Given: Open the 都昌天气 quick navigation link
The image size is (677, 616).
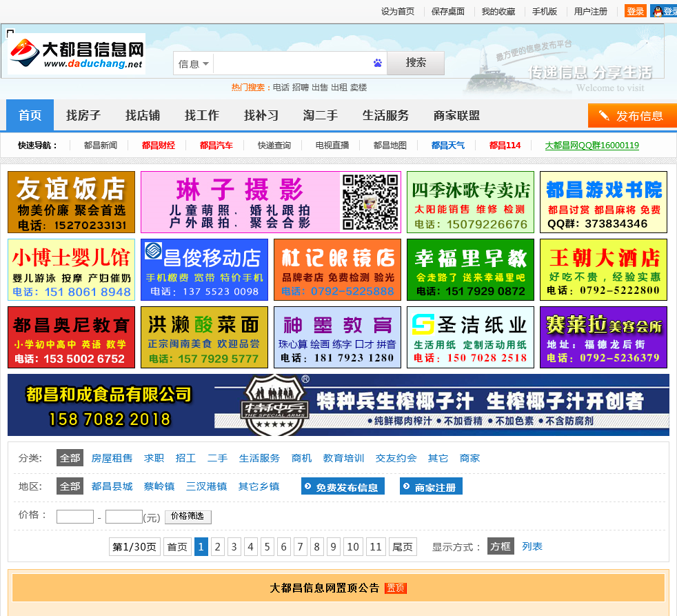Looking at the screenshot, I should (448, 146).
